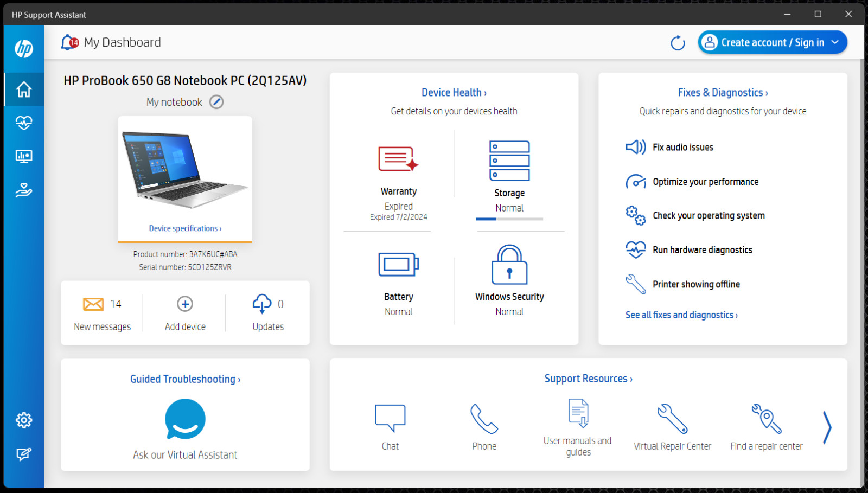Open Device specifications link
This screenshot has width=868, height=493.
click(x=185, y=228)
